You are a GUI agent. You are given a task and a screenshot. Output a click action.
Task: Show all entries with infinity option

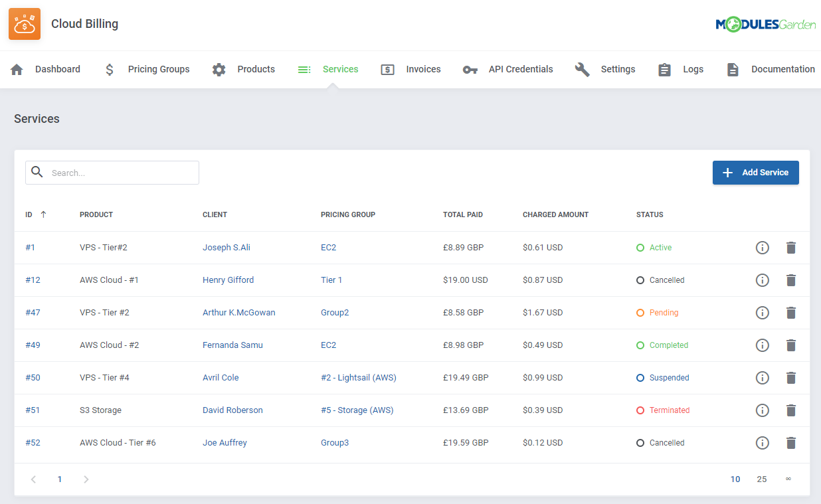tap(788, 479)
